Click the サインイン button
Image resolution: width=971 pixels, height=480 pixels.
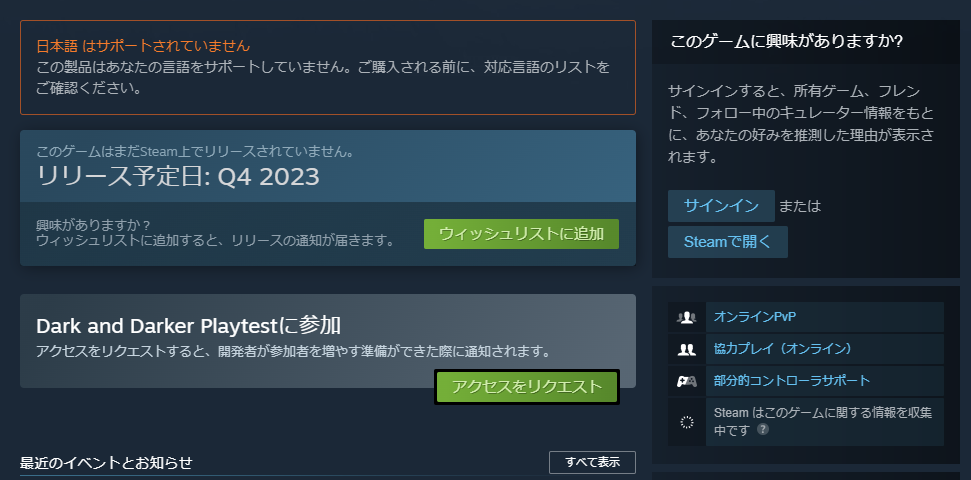721,206
